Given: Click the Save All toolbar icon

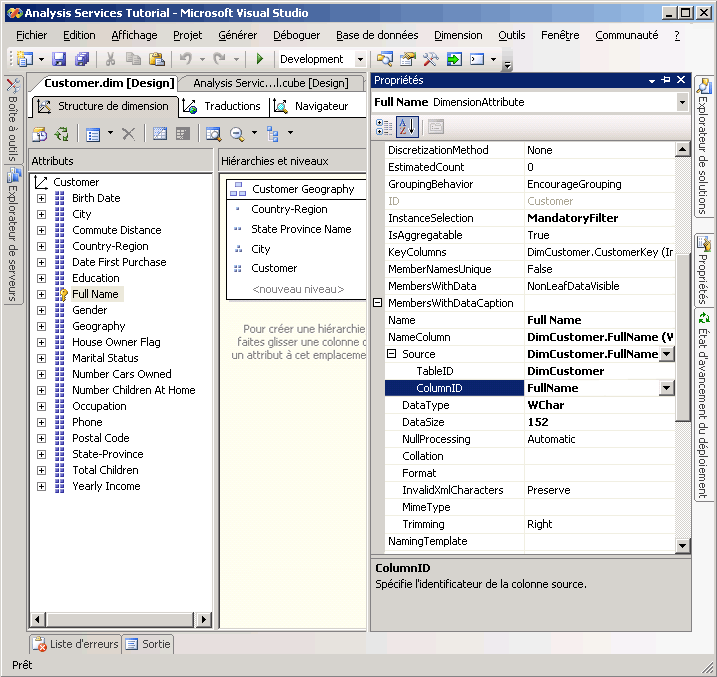Looking at the screenshot, I should click(82, 59).
